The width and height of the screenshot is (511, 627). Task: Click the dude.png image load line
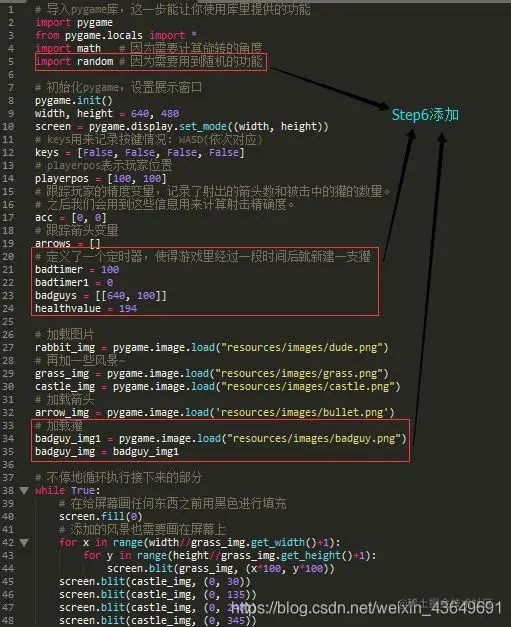[212, 347]
